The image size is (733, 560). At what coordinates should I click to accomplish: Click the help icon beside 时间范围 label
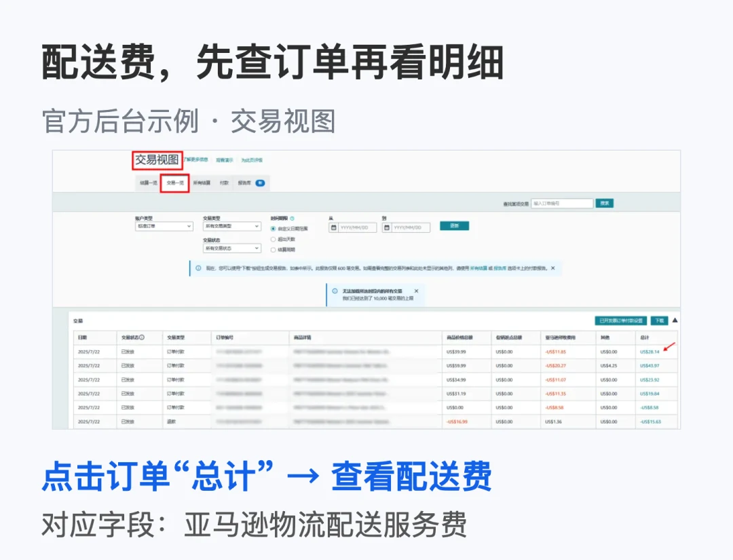click(x=292, y=219)
